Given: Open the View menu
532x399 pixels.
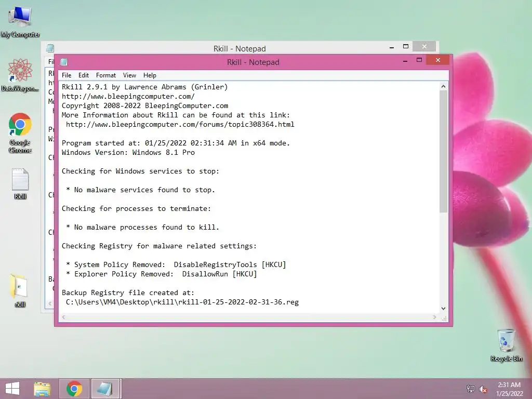Looking at the screenshot, I should pos(129,75).
